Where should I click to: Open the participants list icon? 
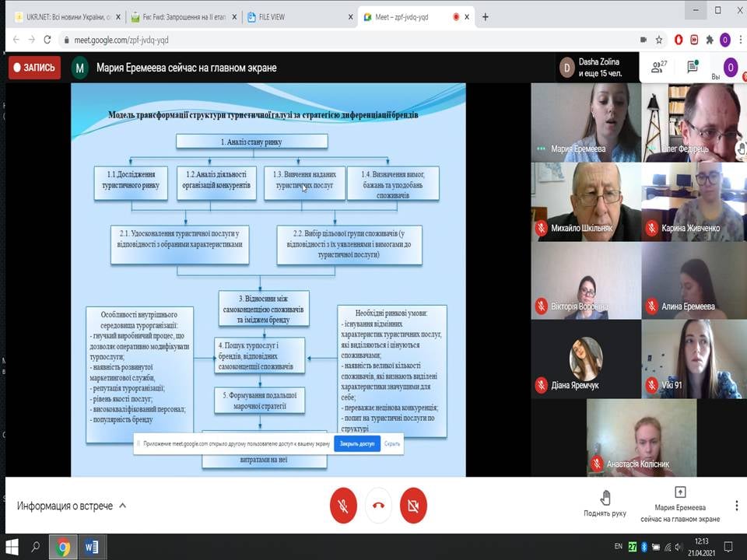coord(659,68)
